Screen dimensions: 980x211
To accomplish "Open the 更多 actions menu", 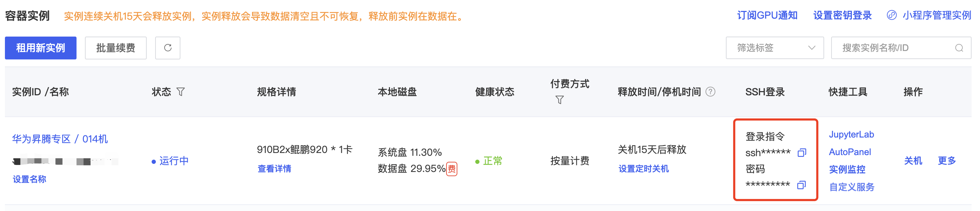I will tap(947, 161).
